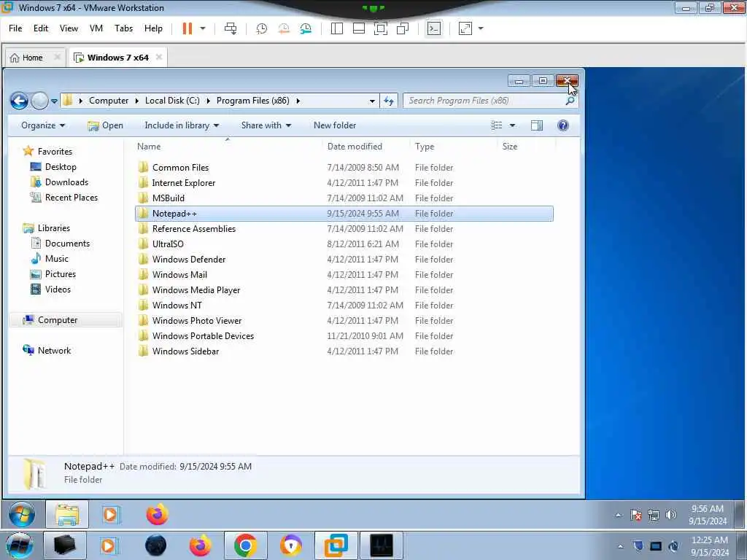Close the Windows 7 x64 tab
747x560 pixels.
pyautogui.click(x=159, y=57)
